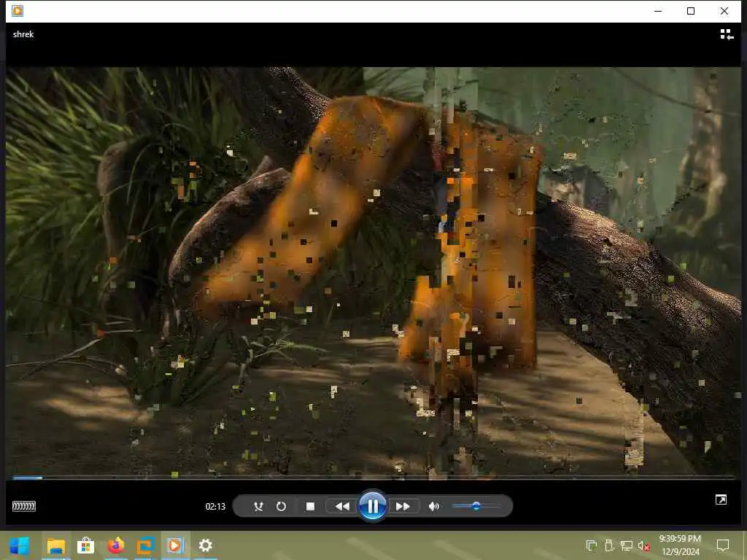Click the shrek video title
This screenshot has height=560, width=747.
(x=23, y=34)
